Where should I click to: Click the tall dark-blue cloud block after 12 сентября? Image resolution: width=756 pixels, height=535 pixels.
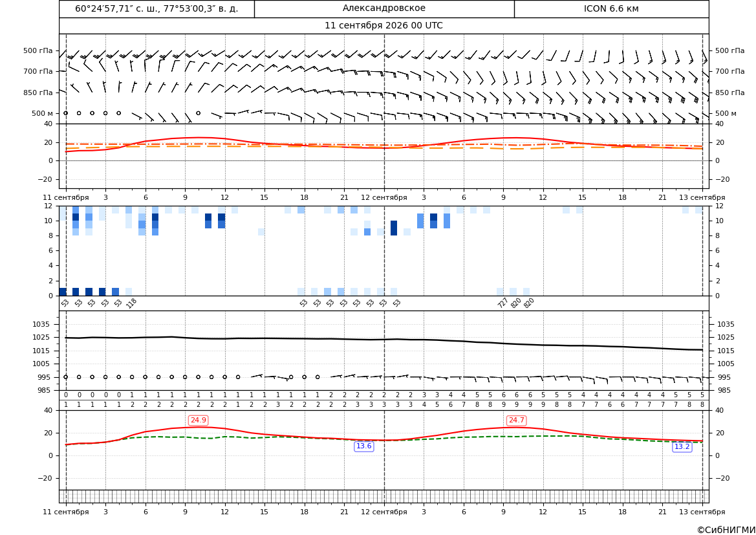click(x=394, y=228)
